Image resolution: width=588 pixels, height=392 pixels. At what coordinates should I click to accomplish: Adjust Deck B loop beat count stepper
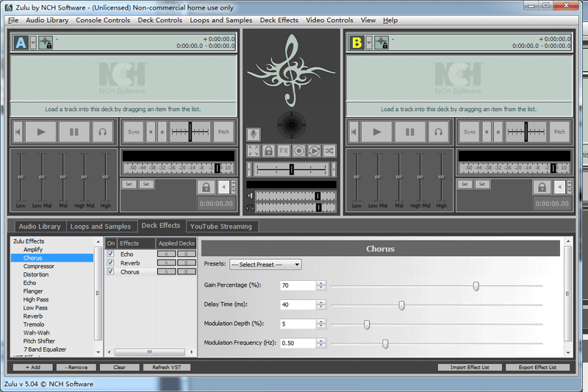[569, 187]
